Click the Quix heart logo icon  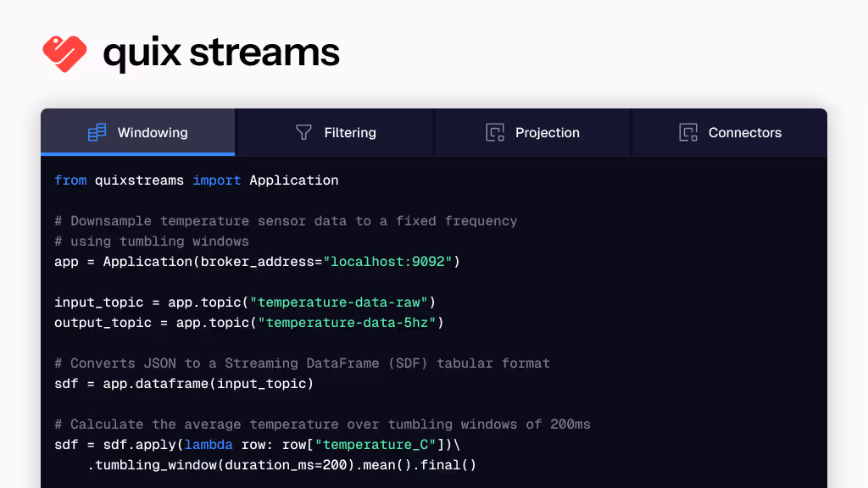pyautogui.click(x=64, y=53)
